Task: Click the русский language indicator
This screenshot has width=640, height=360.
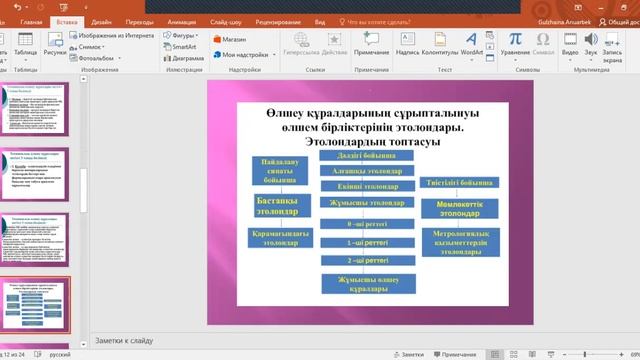Action: (60, 355)
